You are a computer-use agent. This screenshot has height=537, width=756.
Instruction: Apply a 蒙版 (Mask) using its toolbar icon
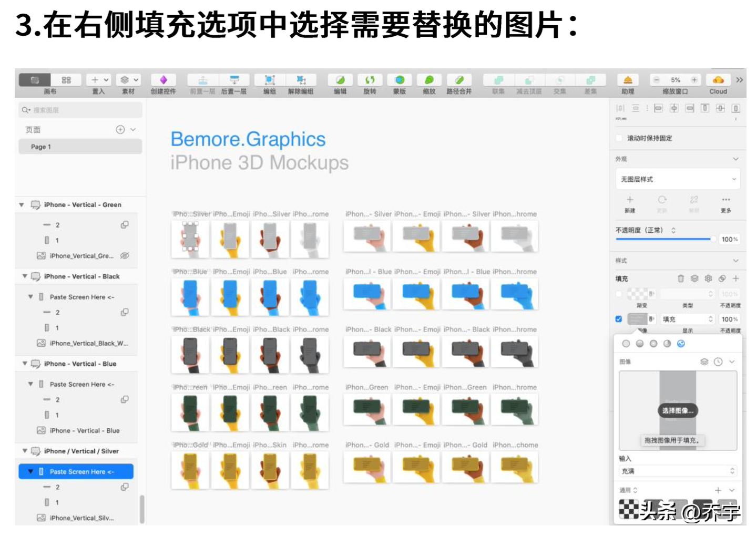[x=399, y=80]
